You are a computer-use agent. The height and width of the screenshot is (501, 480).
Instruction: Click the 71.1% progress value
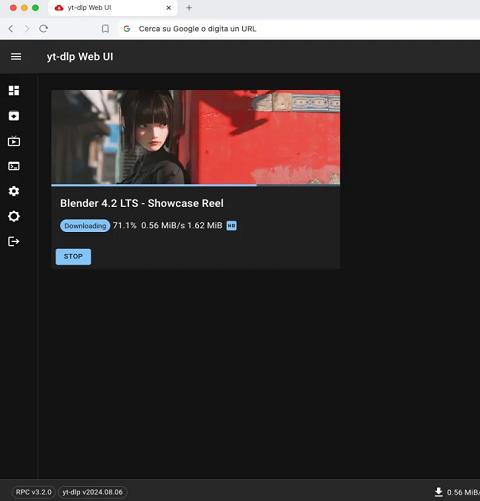pos(125,226)
